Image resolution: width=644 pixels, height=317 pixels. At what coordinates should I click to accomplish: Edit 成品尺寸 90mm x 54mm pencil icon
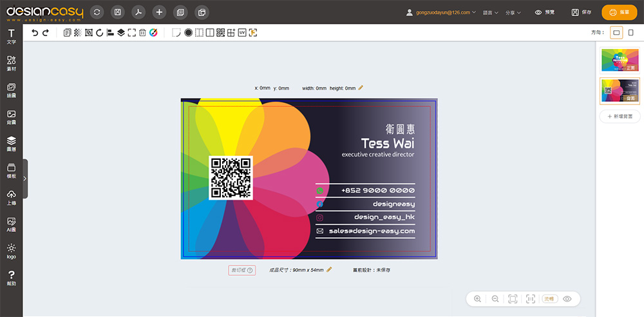point(329,270)
